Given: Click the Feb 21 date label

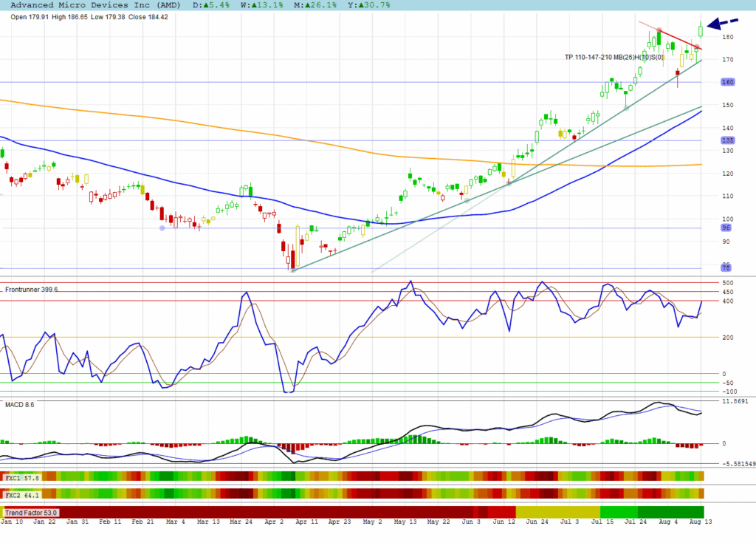Looking at the screenshot, I should pyautogui.click(x=143, y=522).
